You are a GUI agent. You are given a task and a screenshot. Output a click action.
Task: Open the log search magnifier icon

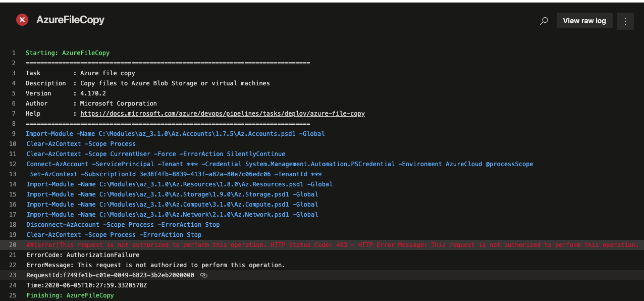coord(544,21)
